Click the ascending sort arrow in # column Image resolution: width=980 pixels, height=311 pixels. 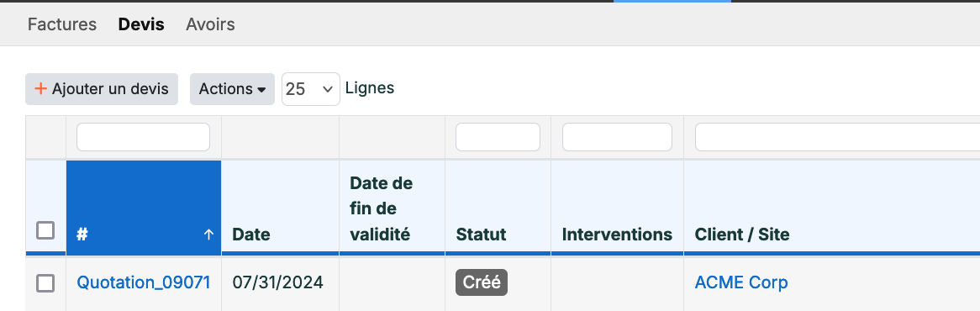tap(208, 235)
